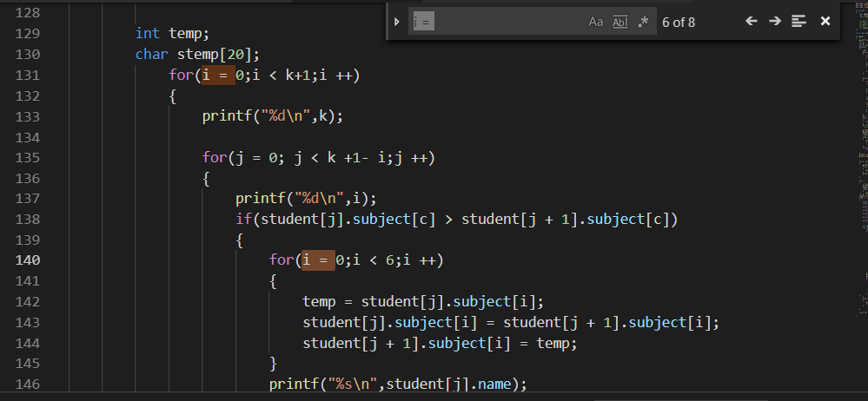Select line number 131 in gutter
The height and width of the screenshot is (401, 868).
(29, 75)
